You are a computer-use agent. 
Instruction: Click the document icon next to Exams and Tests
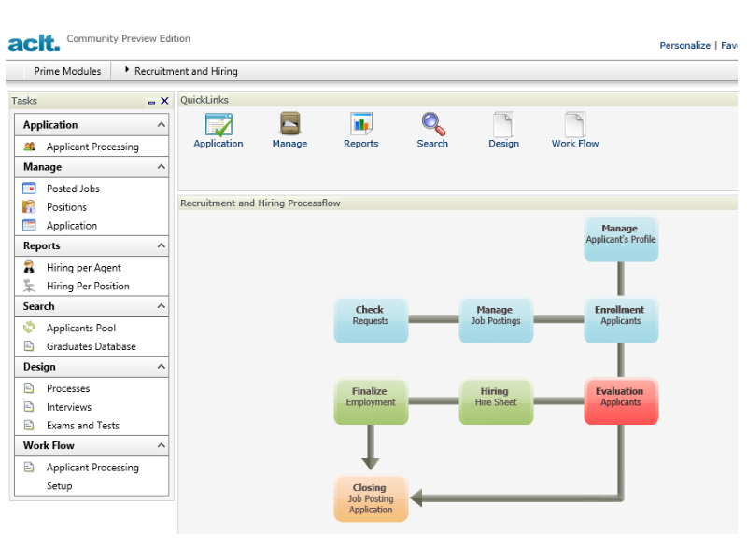tap(29, 425)
